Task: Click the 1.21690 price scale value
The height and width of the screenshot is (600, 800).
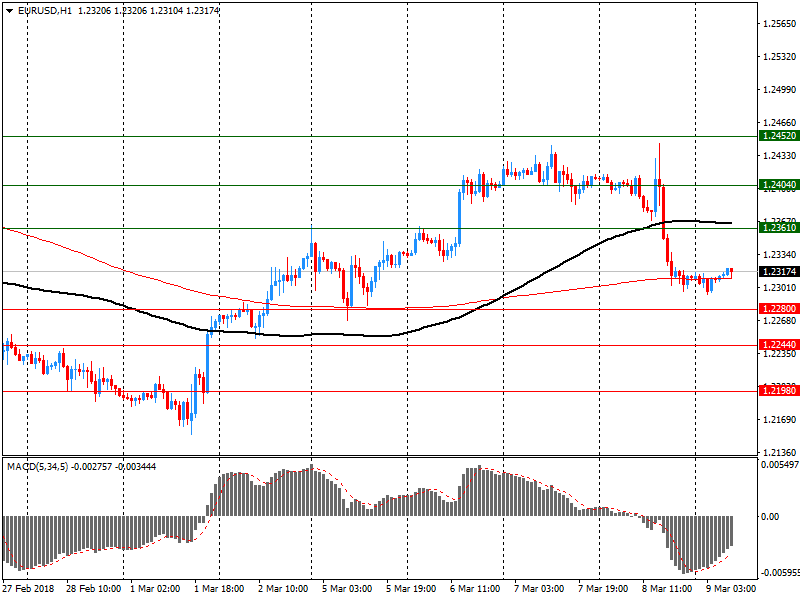Action: click(x=780, y=419)
